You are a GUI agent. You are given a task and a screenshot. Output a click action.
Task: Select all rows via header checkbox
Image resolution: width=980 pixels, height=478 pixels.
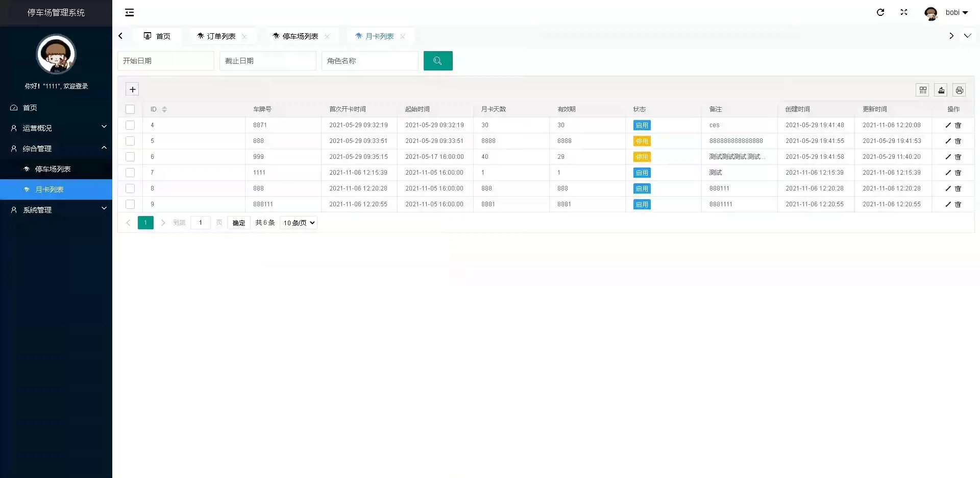tap(130, 109)
